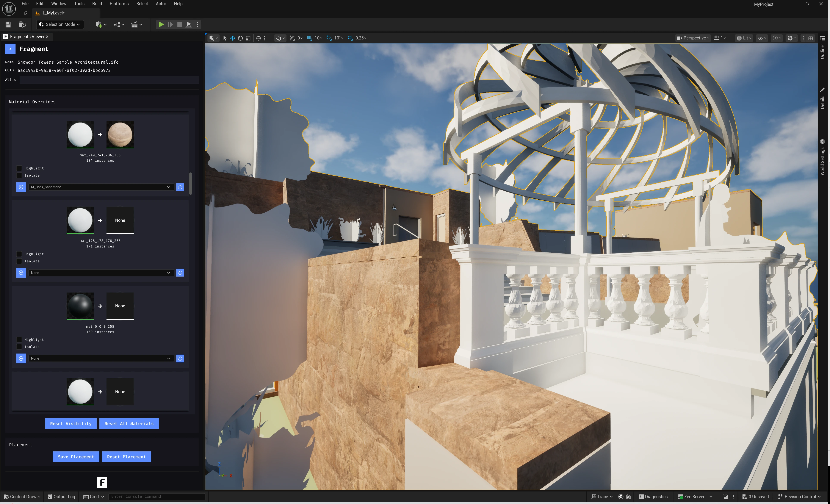Screen dimensions: 830x504
Task: Go back with Fragment panel arrow
Action: click(x=10, y=49)
